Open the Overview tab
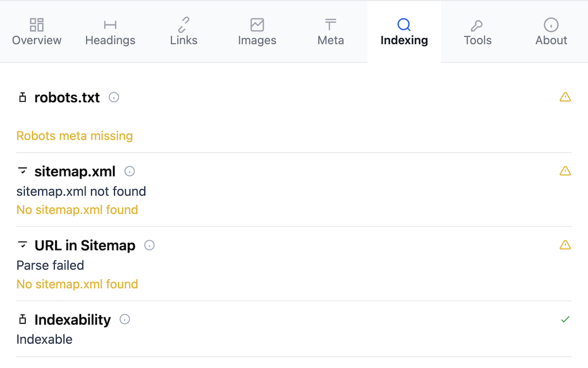588x368 pixels. click(37, 32)
